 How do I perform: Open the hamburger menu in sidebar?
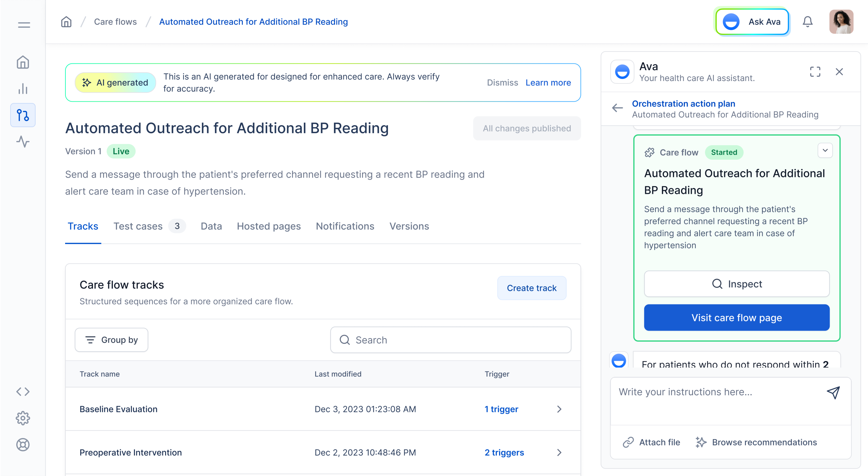coord(24,25)
